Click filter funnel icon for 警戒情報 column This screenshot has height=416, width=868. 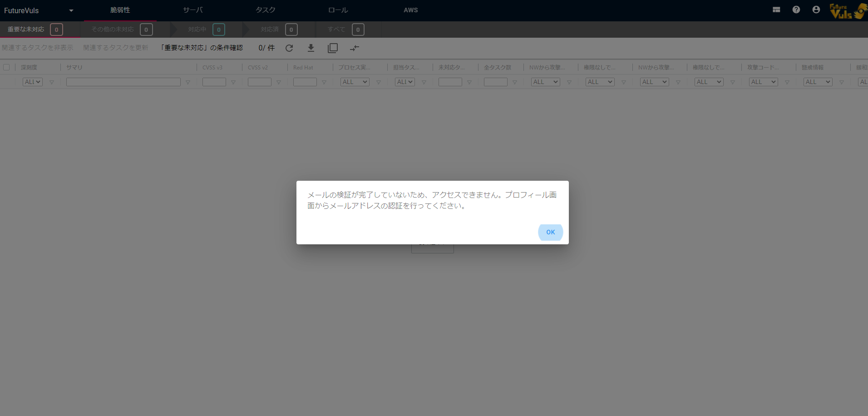point(842,82)
